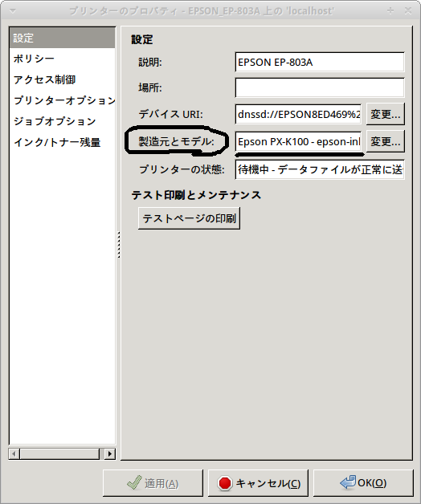Image resolution: width=421 pixels, height=504 pixels.
Task: Click the maximize plus icon in title bar
Action: click(x=390, y=11)
